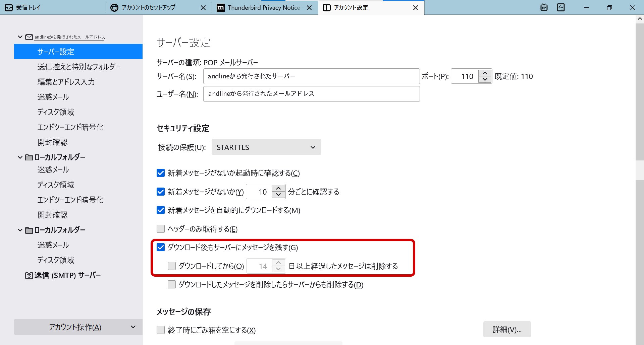Click the outgoing SMTP server icon
The height and width of the screenshot is (345, 644).
point(29,275)
